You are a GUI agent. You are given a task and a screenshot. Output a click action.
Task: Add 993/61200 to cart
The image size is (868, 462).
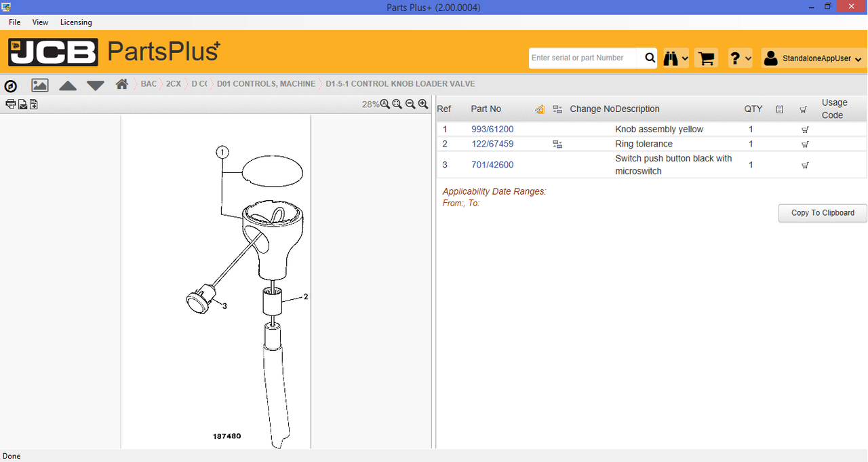click(x=805, y=130)
